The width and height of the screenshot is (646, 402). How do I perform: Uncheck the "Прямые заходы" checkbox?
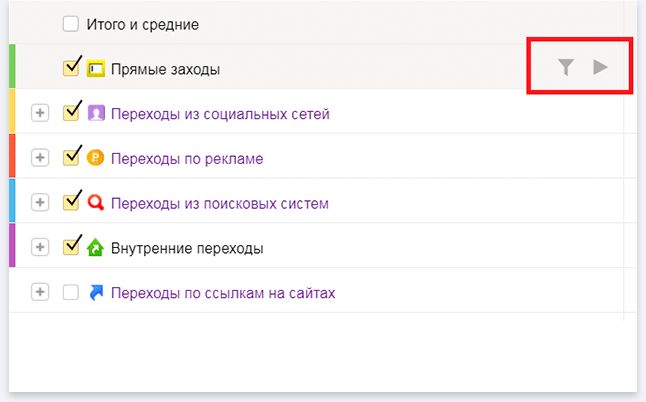[71, 68]
